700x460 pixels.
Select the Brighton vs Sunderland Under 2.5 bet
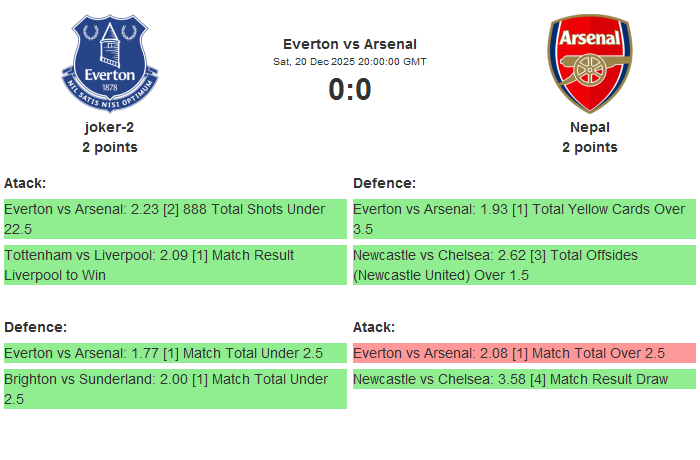pos(175,389)
